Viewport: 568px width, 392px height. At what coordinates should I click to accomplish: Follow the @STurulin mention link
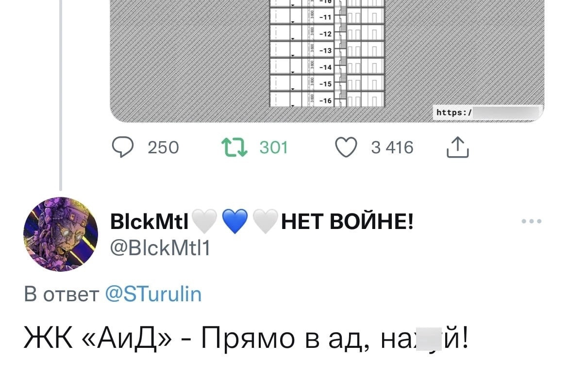[153, 294]
